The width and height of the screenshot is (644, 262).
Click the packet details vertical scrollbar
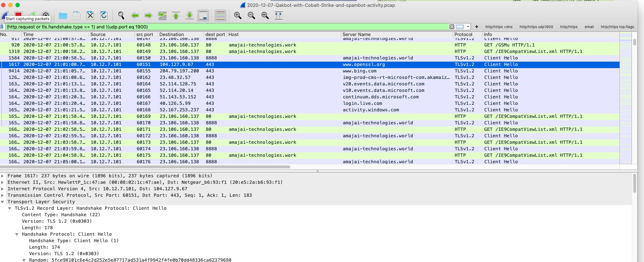click(635, 183)
